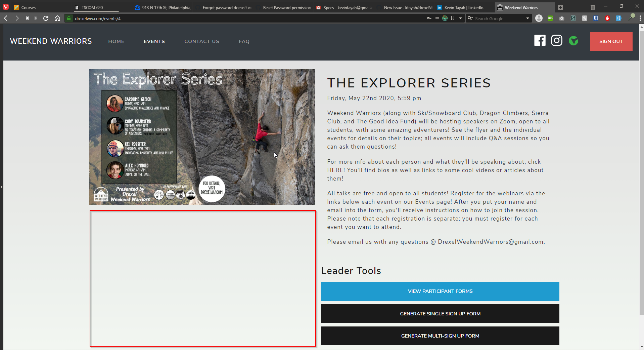Switch to the Reset Password permission tab
The width and height of the screenshot is (644, 350).
pos(283,7)
